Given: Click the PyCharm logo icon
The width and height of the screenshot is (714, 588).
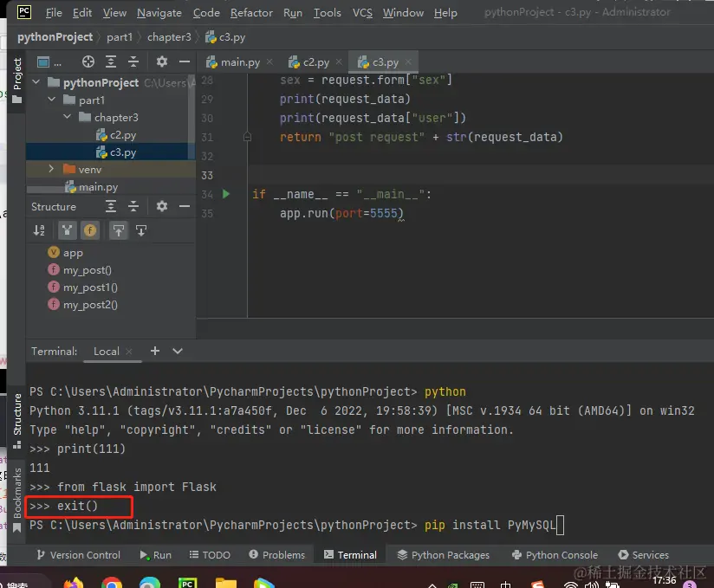Looking at the screenshot, I should click(x=23, y=12).
